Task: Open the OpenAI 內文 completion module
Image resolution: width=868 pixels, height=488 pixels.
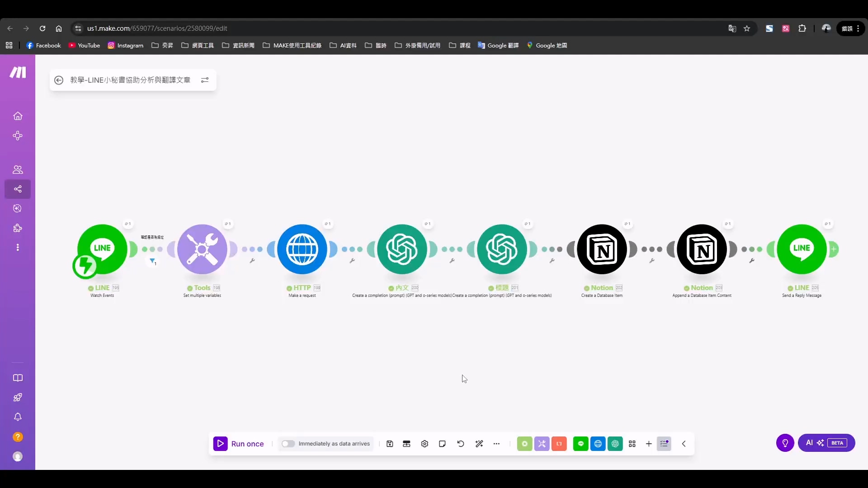Action: coord(402,249)
